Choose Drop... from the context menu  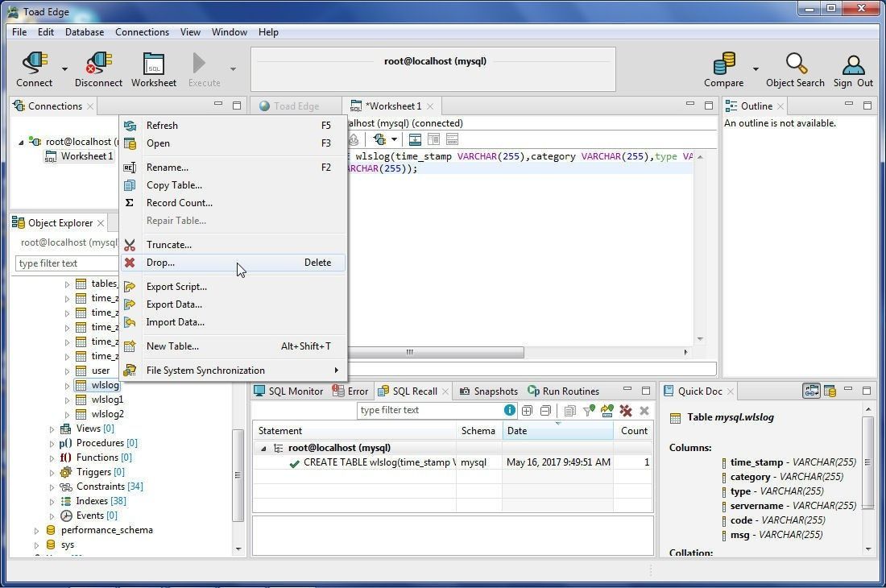pyautogui.click(x=233, y=263)
